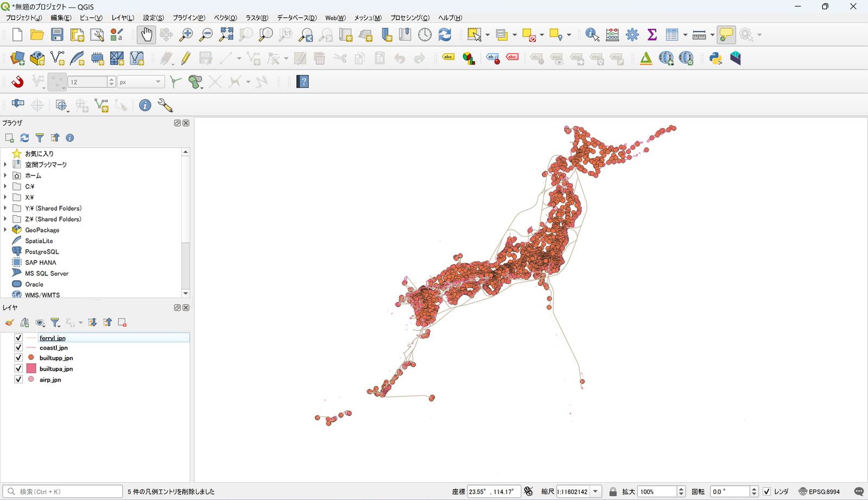Show the statistical summary (sigma) panel
The width and height of the screenshot is (868, 500).
pos(652,35)
